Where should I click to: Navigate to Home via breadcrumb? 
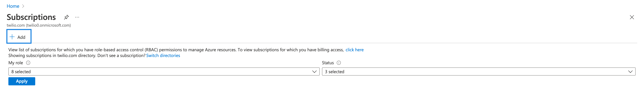pyautogui.click(x=13, y=6)
